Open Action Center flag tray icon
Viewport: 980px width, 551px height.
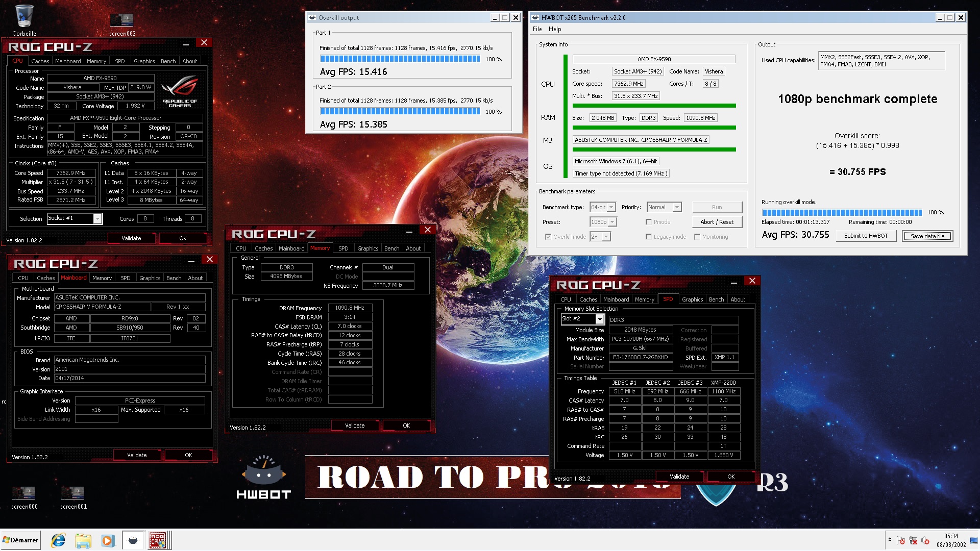tap(901, 541)
